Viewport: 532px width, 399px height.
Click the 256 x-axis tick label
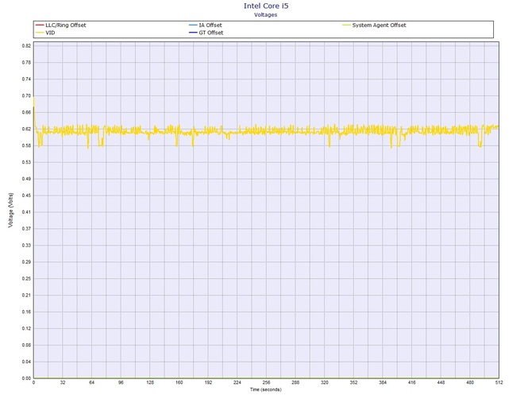point(266,382)
